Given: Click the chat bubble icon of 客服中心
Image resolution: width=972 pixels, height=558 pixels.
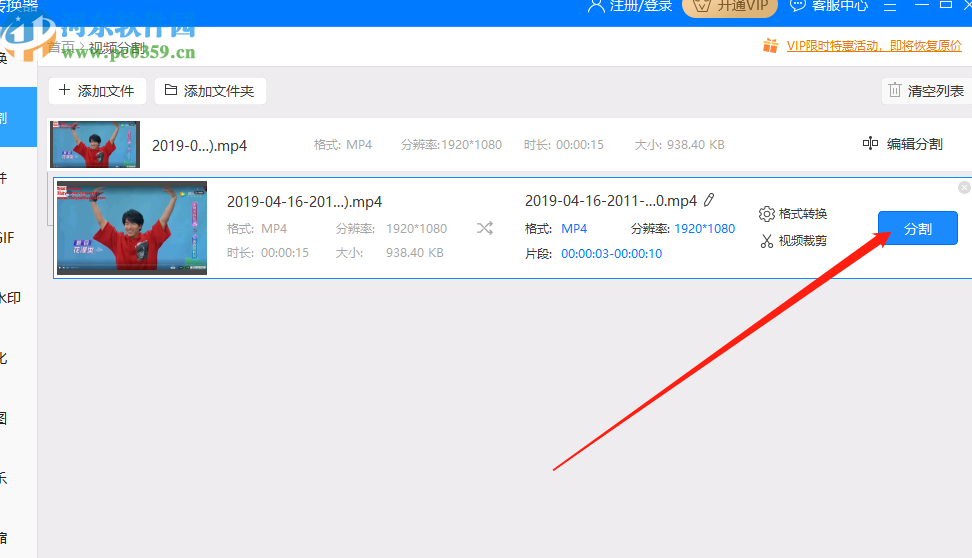Looking at the screenshot, I should point(798,6).
